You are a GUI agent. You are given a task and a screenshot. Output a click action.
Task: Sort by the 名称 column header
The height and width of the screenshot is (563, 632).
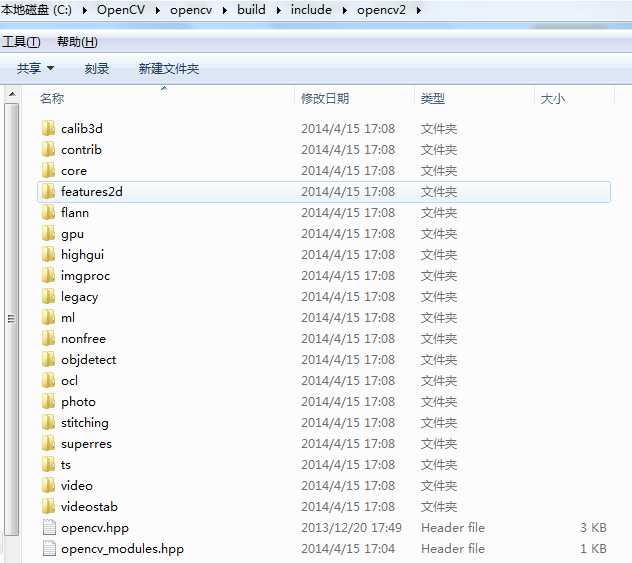click(52, 98)
